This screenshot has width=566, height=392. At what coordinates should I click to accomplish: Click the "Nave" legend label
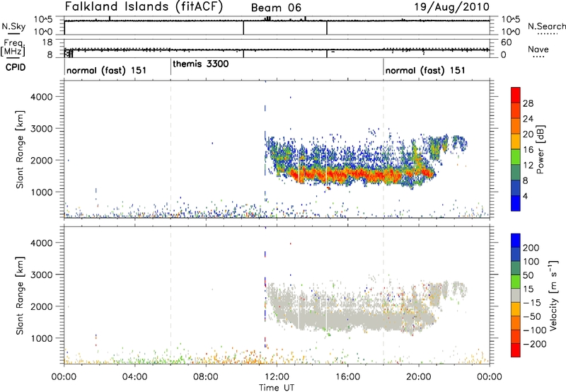538,49
